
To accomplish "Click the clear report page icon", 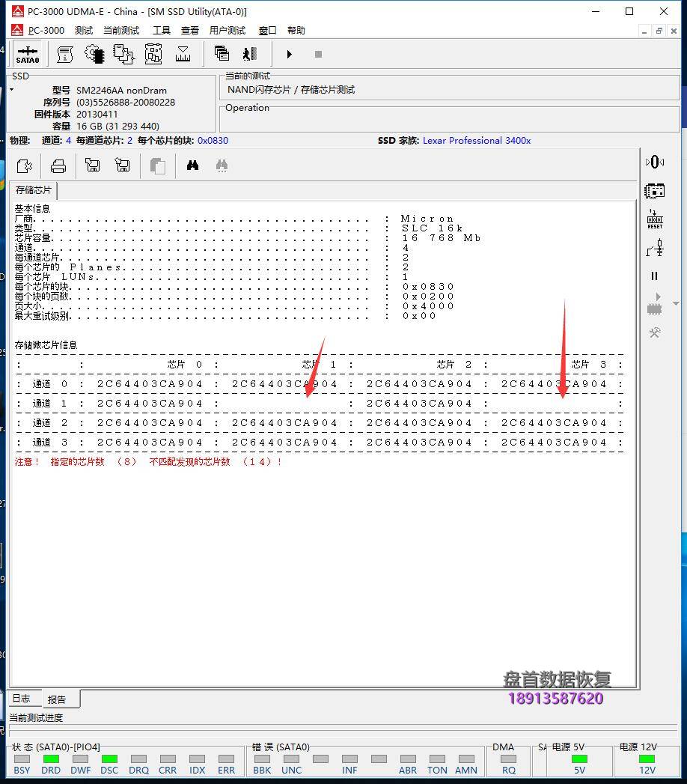I will click(x=24, y=165).
